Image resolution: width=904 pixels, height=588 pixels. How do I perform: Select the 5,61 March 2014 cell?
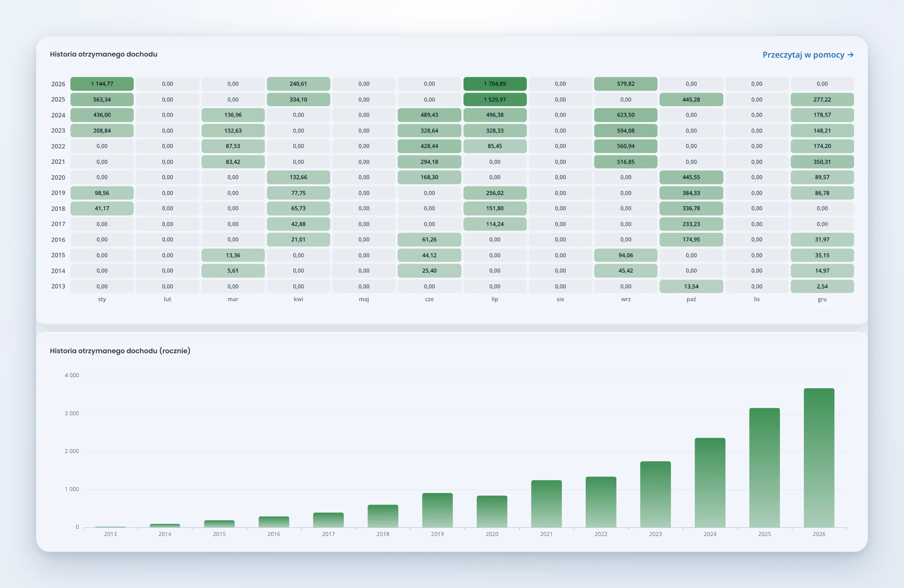[x=233, y=270]
